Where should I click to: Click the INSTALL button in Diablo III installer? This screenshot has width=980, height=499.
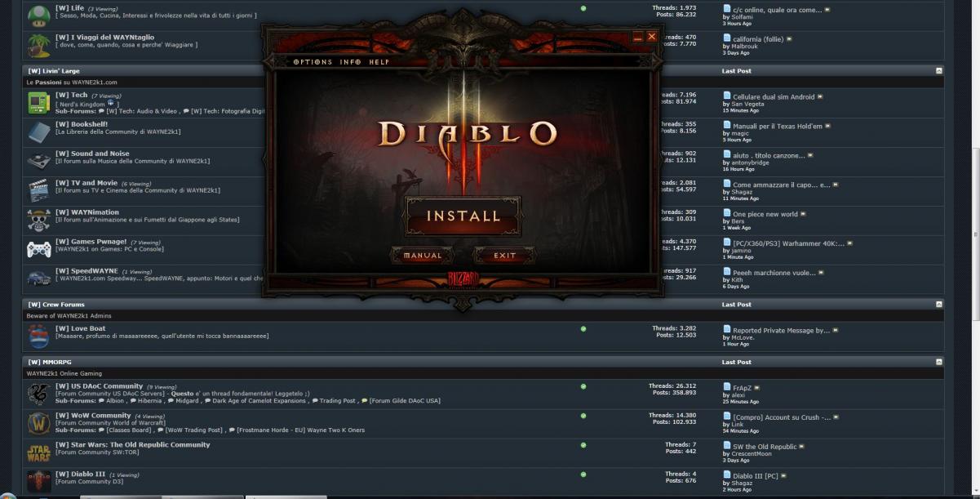[463, 216]
